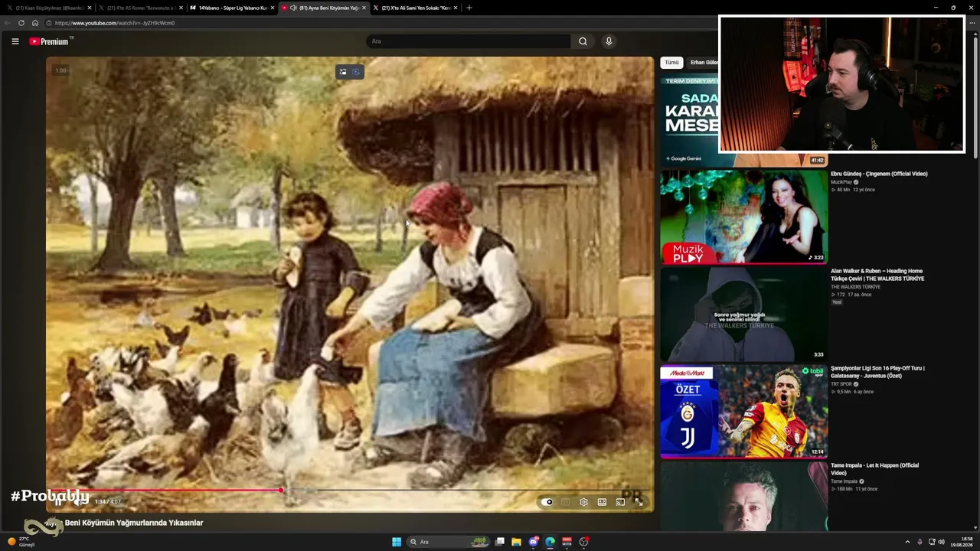Screen dimensions: 980x551
Task: Show hidden system tray icons chevron
Action: click(908, 542)
